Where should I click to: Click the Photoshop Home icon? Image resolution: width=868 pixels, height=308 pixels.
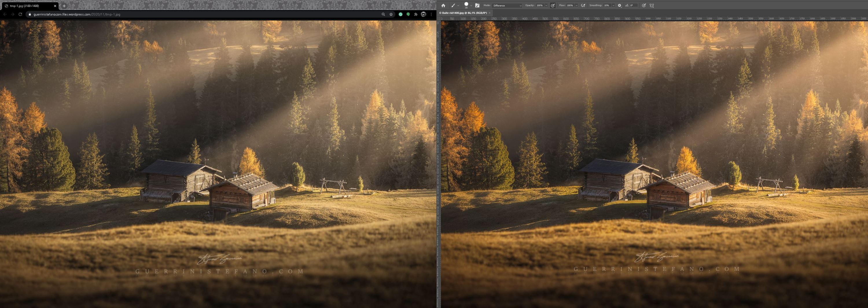pyautogui.click(x=443, y=5)
